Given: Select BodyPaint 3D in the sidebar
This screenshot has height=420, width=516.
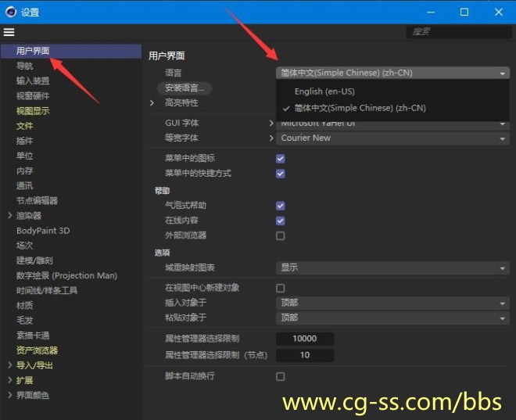Looking at the screenshot, I should tap(43, 231).
